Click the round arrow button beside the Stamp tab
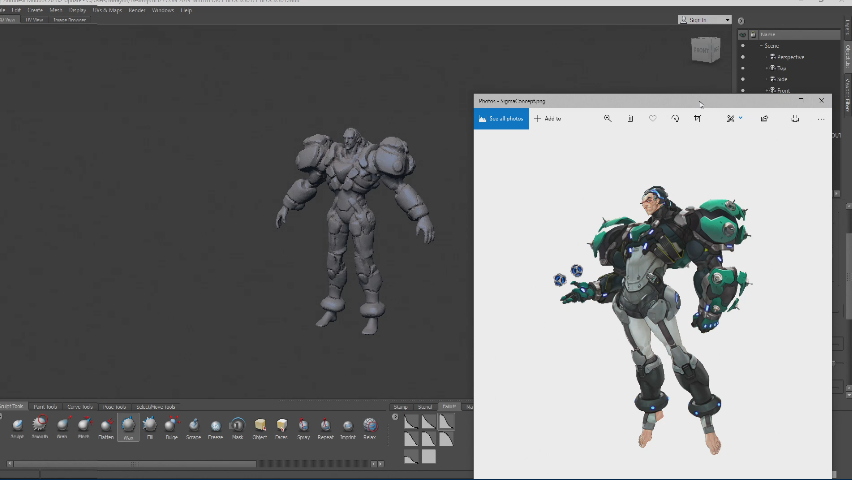Screen dimensions: 852x480 pos(395,417)
